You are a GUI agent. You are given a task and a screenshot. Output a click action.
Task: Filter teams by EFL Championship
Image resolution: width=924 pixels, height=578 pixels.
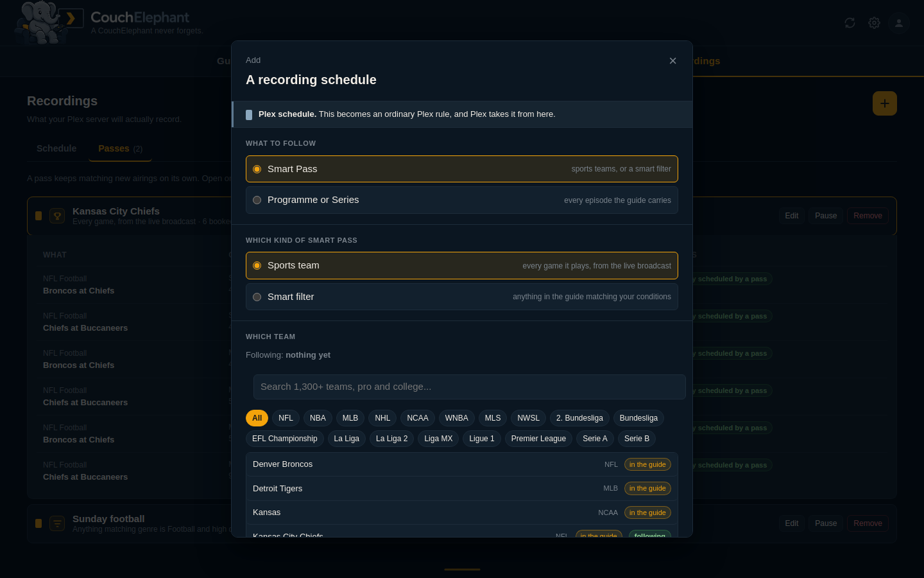[x=285, y=439]
